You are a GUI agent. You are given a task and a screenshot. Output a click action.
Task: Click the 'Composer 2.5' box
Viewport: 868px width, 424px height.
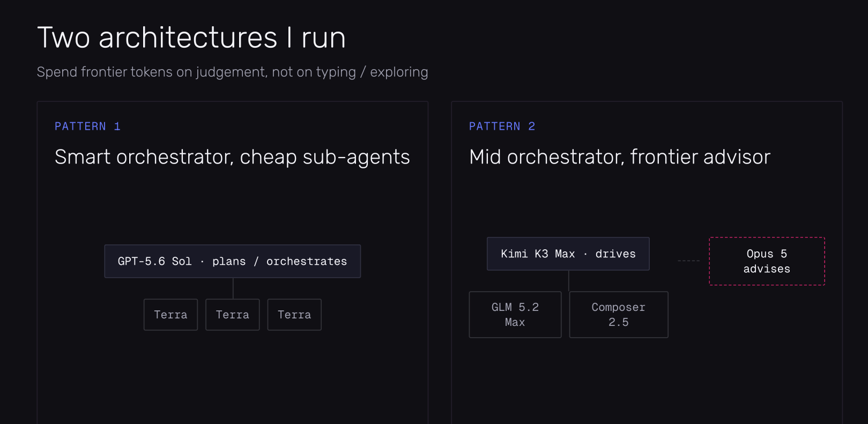619,315
